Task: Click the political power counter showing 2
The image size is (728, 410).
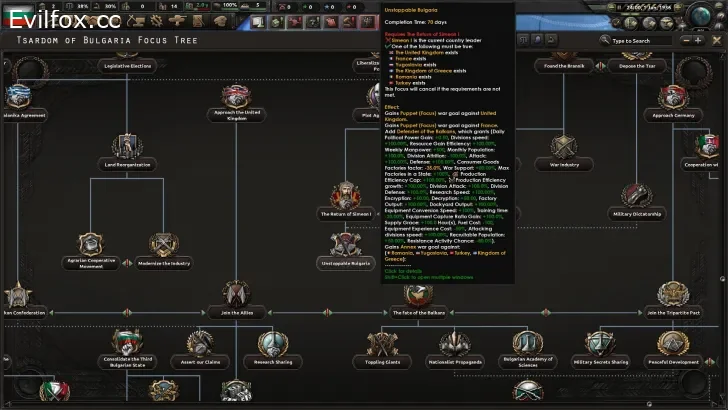Action: pyautogui.click(x=48, y=6)
